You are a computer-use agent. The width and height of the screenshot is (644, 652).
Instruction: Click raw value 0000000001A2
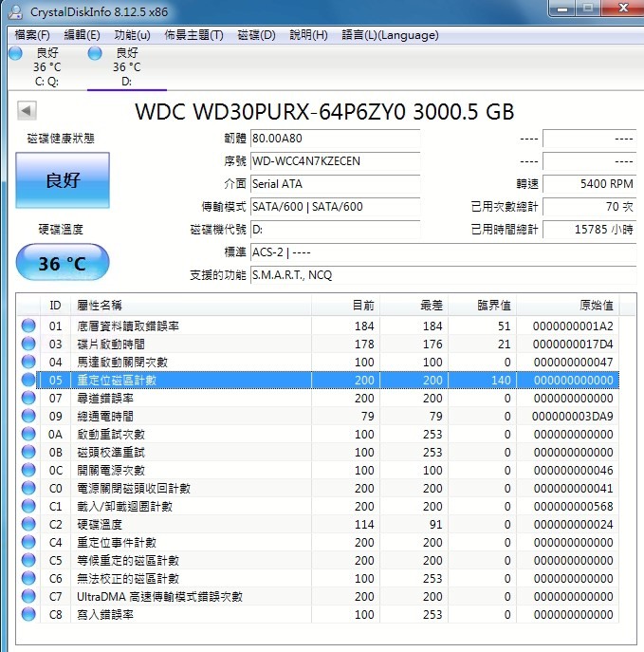point(573,326)
